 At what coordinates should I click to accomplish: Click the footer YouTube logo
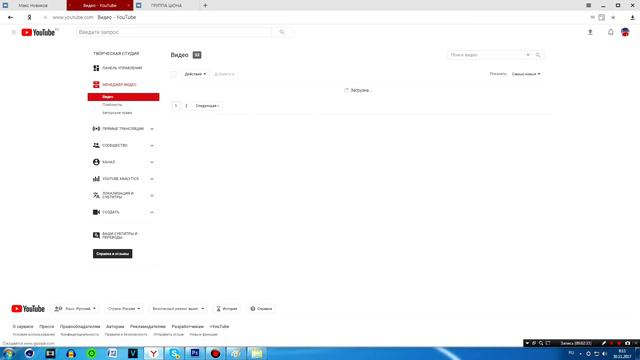[28, 309]
